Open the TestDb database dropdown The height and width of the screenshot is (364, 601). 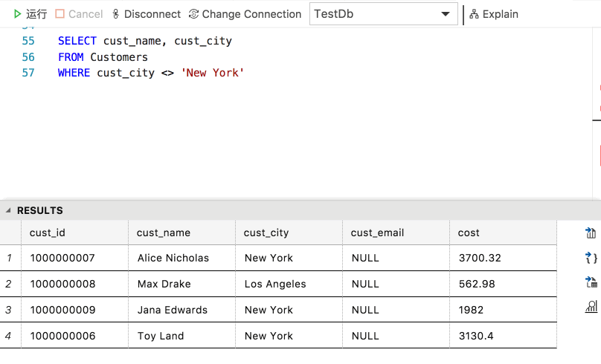tap(383, 14)
